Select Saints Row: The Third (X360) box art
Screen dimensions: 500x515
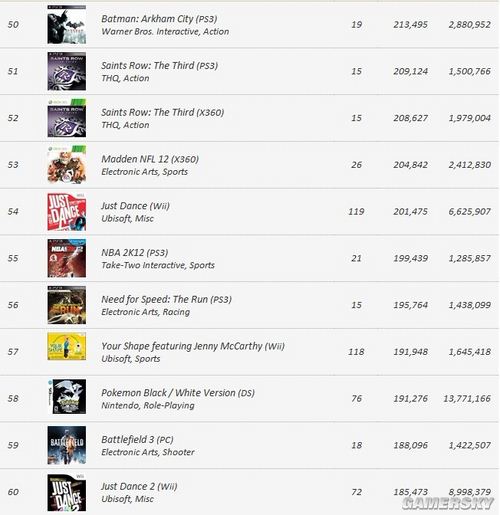(x=67, y=118)
